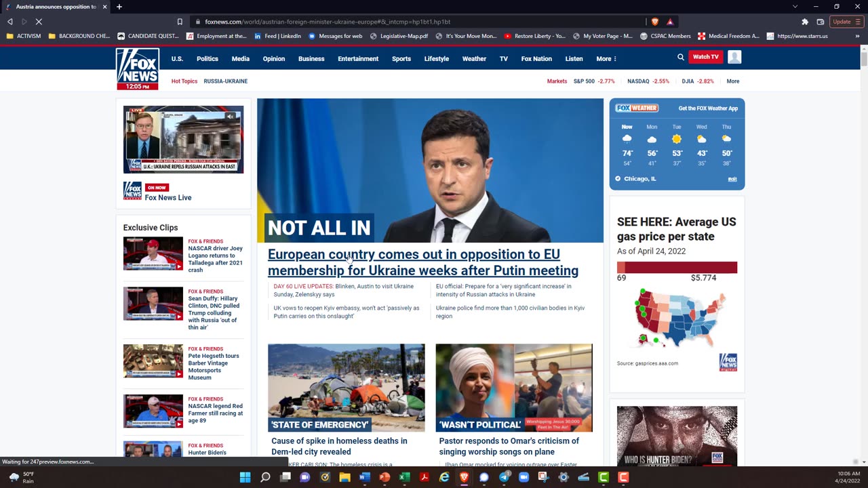Click the location pin next to Chicago, IL

coord(618,179)
